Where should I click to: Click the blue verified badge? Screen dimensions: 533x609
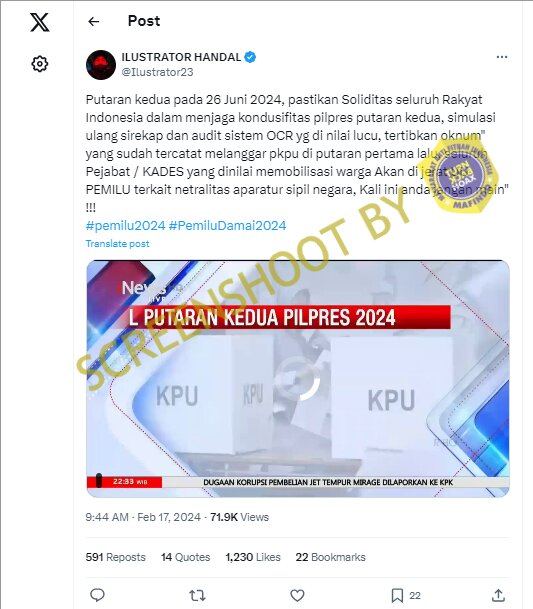[x=250, y=57]
